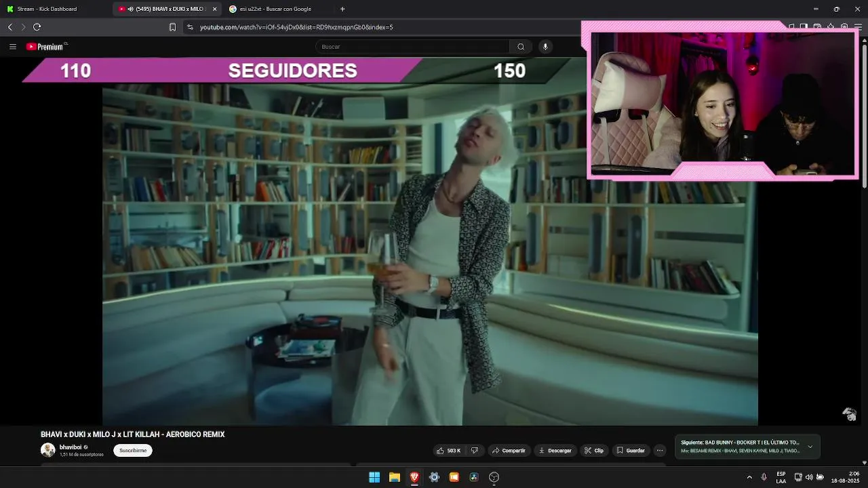Open a new browser tab
The height and width of the screenshot is (488, 868).
[342, 9]
